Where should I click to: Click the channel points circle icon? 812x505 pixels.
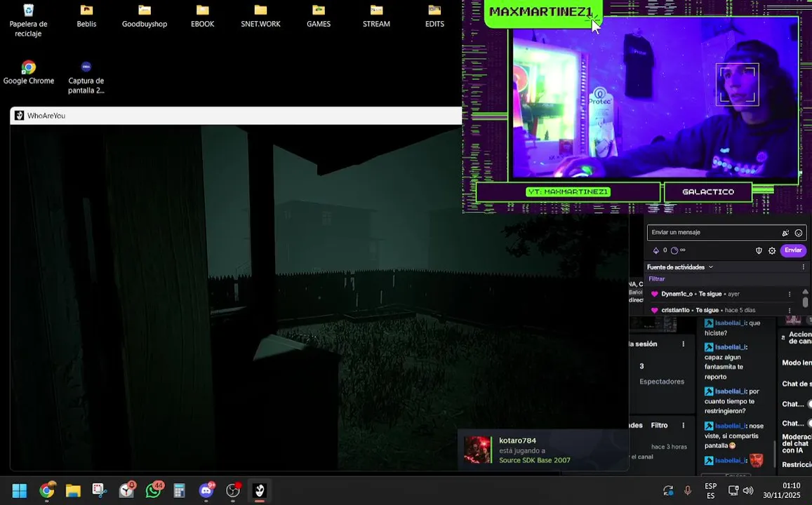pyautogui.click(x=674, y=250)
